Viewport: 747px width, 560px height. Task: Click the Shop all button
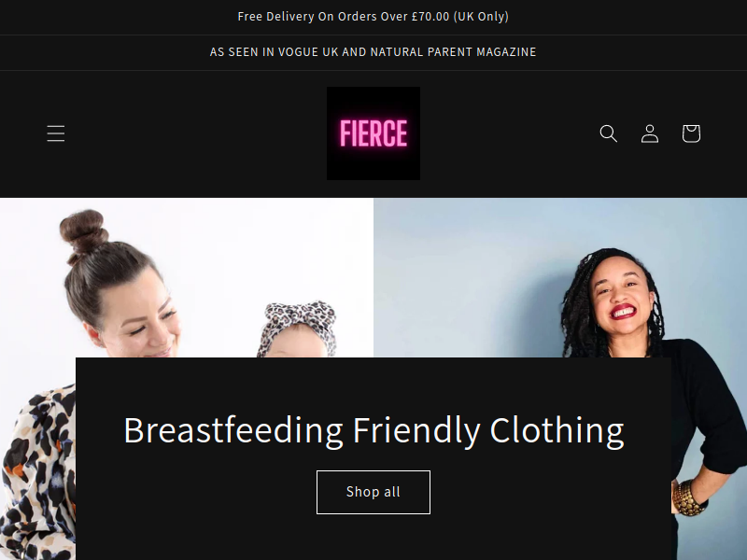[x=373, y=492]
